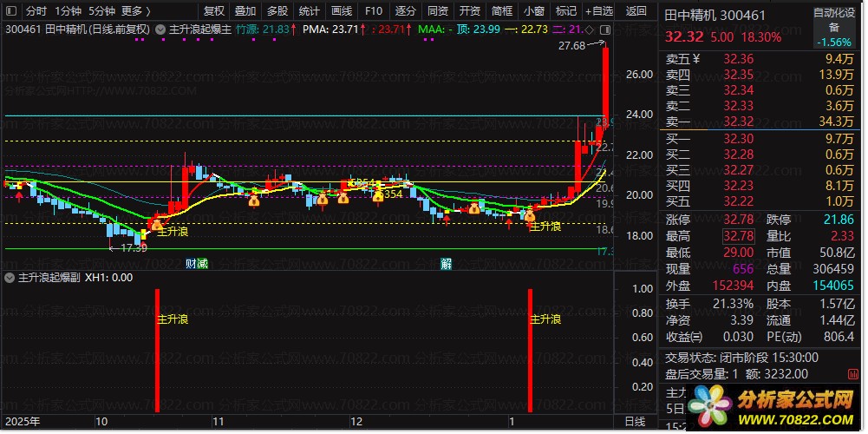The height and width of the screenshot is (434, 868).
Task: Toggle the 简框 layout
Action: coord(501,10)
